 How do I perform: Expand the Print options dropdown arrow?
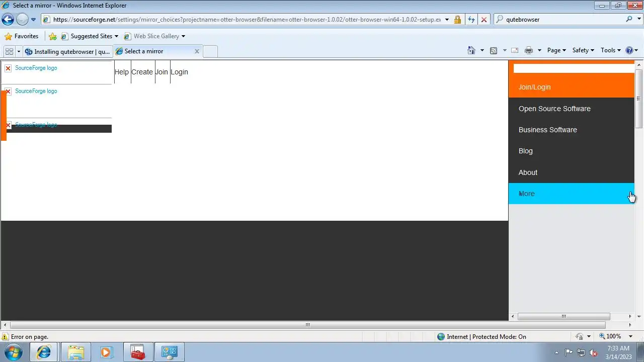tap(539, 50)
